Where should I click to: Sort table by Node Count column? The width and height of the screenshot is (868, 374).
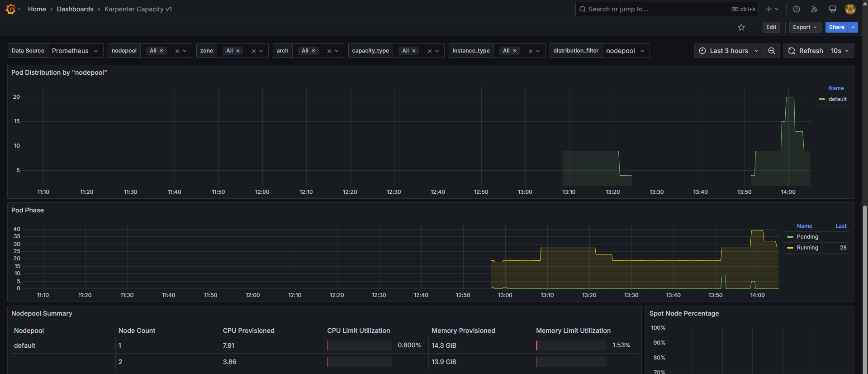coord(137,331)
